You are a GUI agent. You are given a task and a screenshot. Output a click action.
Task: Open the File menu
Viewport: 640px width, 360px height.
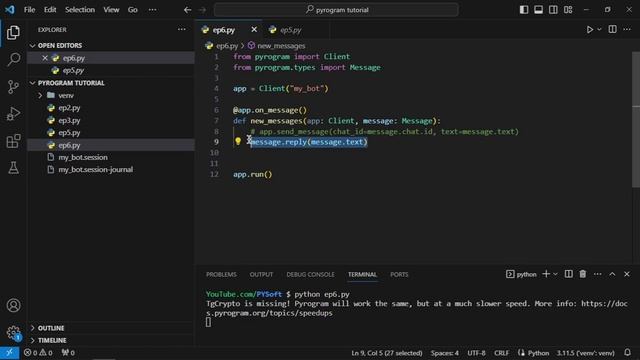(x=29, y=10)
